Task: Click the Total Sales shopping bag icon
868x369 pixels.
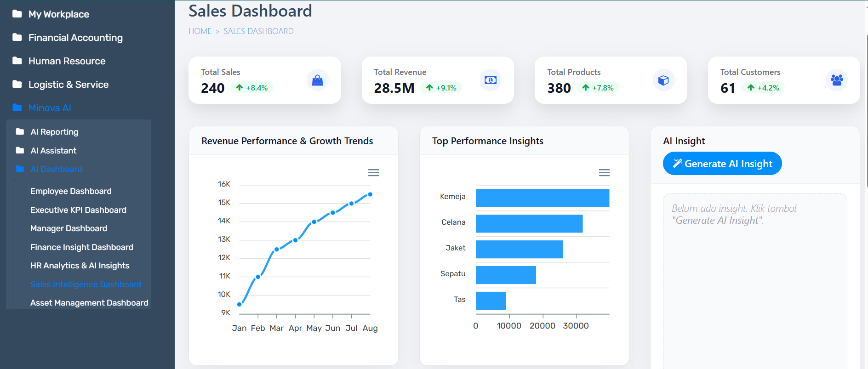Action: (x=317, y=80)
